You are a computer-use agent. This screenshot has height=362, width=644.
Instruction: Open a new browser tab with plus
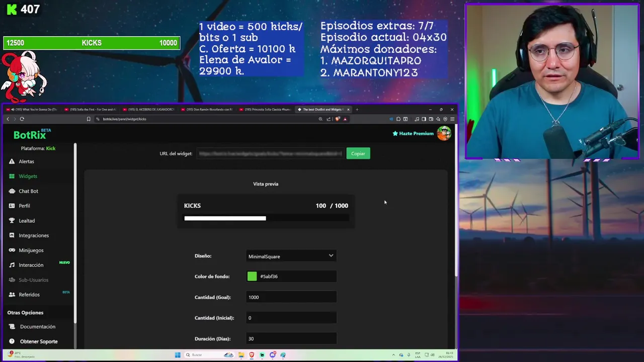tap(357, 110)
